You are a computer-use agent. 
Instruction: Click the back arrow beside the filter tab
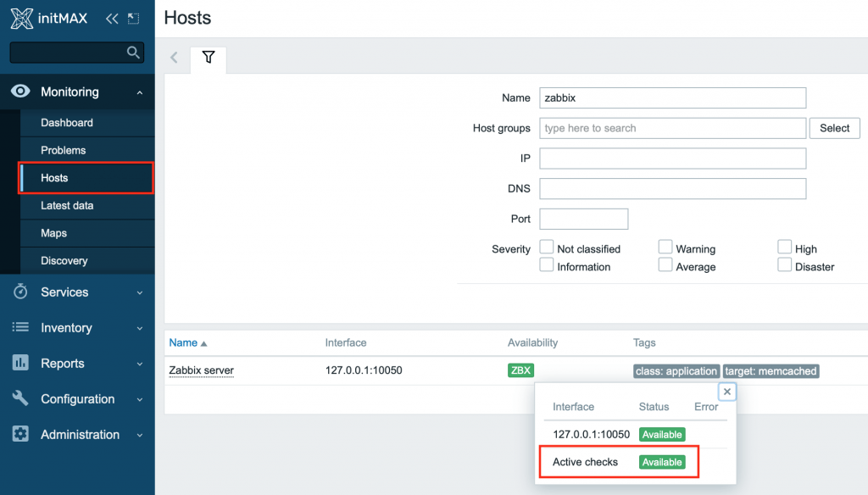click(x=174, y=58)
